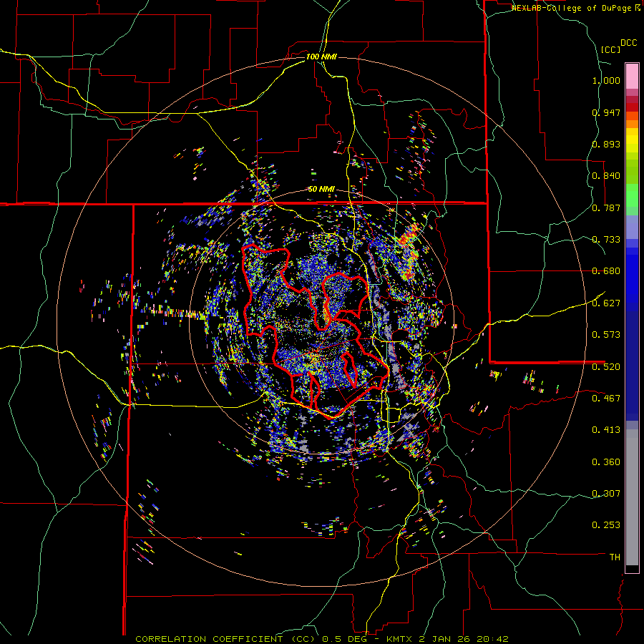Click the 0.840 legend value
The width and height of the screenshot is (644, 644).
[606, 176]
